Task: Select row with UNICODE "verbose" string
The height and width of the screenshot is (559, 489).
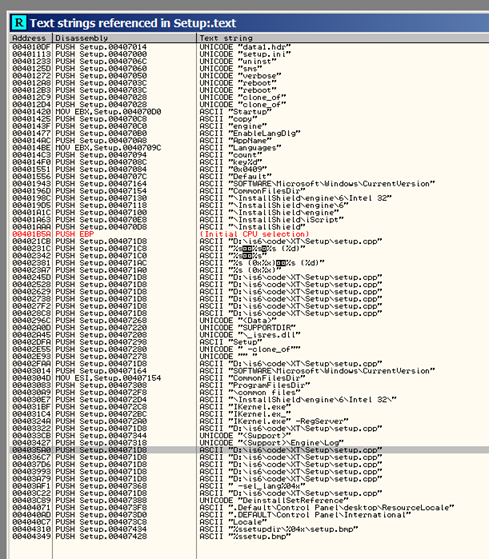Action: pyautogui.click(x=249, y=76)
